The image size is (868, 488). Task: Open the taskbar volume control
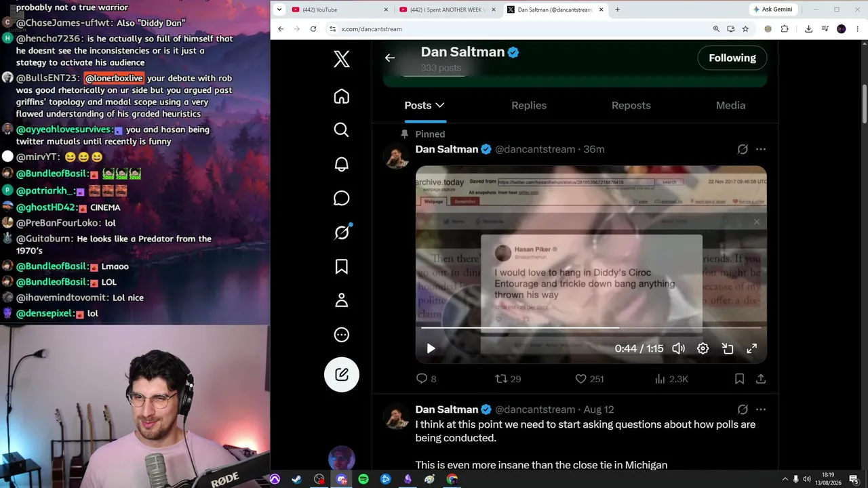click(x=808, y=479)
